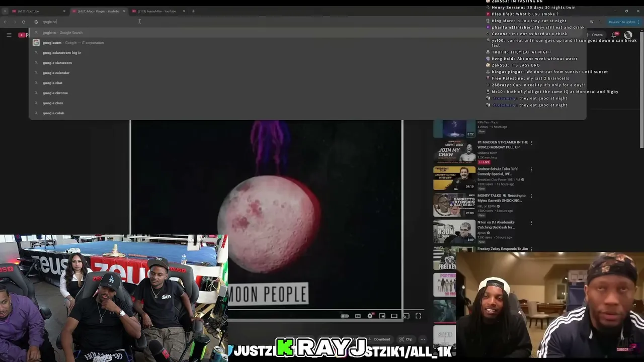Pick the 'google colab' suggestion
The image size is (644, 362).
click(307, 113)
